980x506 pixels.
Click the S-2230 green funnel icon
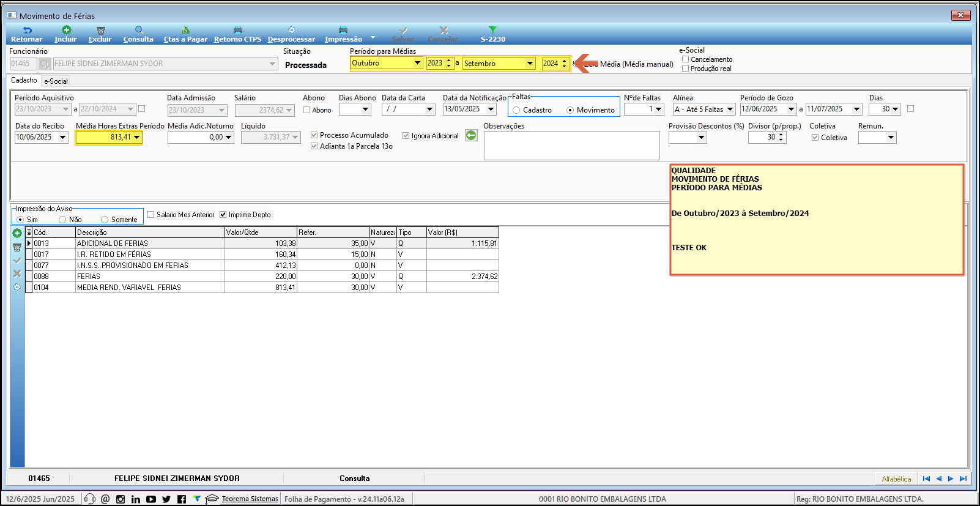(x=492, y=30)
